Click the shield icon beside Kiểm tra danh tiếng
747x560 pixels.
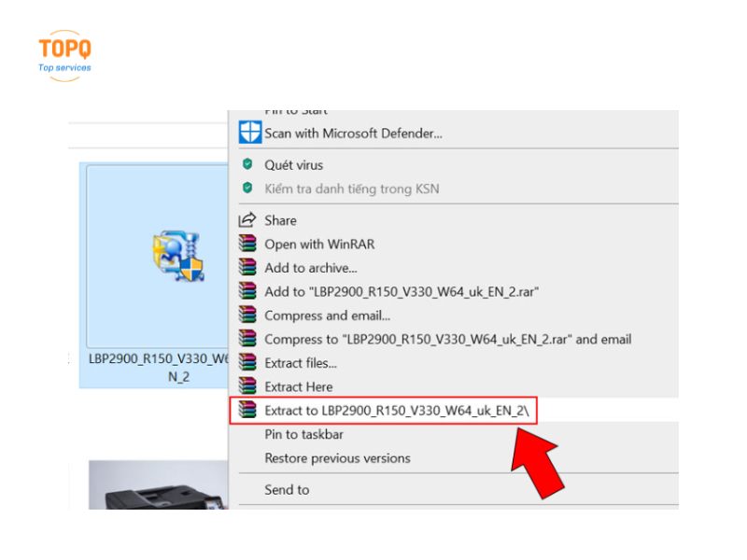tap(247, 188)
